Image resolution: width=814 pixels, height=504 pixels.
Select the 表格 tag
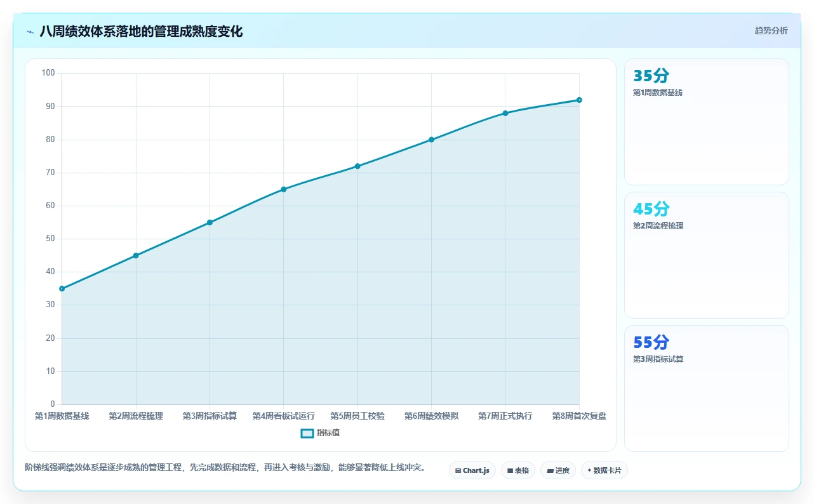517,470
